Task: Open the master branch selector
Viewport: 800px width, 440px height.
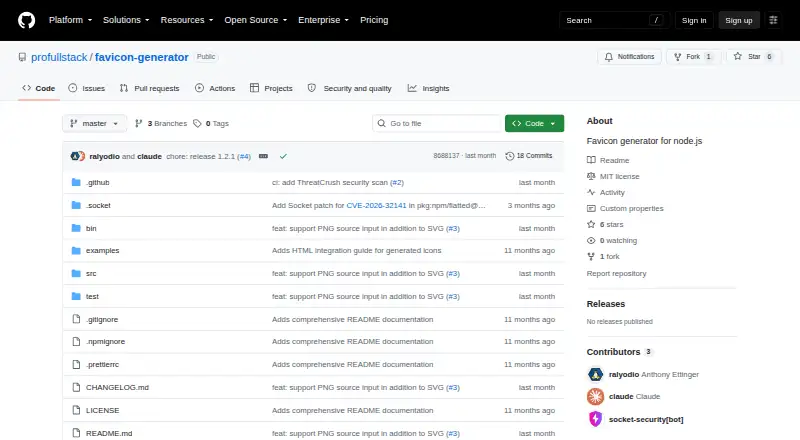Action: [94, 124]
